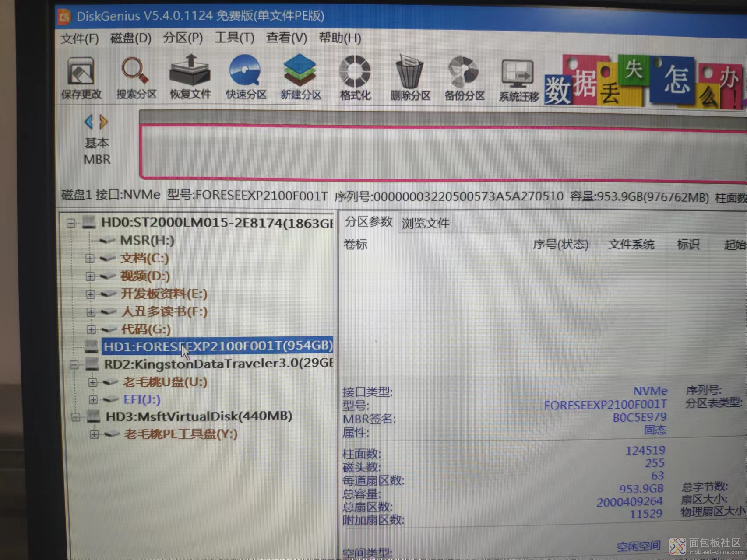Viewport: 747px width, 560px height.
Task: Start Quick Partition (快速分区) tool
Action: 246,77
